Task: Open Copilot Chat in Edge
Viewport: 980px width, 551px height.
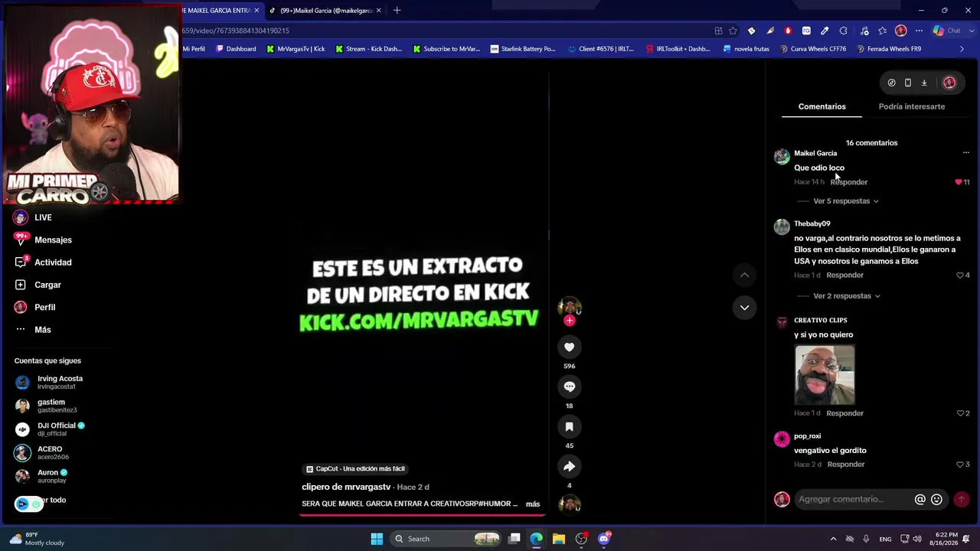Action: (x=946, y=31)
